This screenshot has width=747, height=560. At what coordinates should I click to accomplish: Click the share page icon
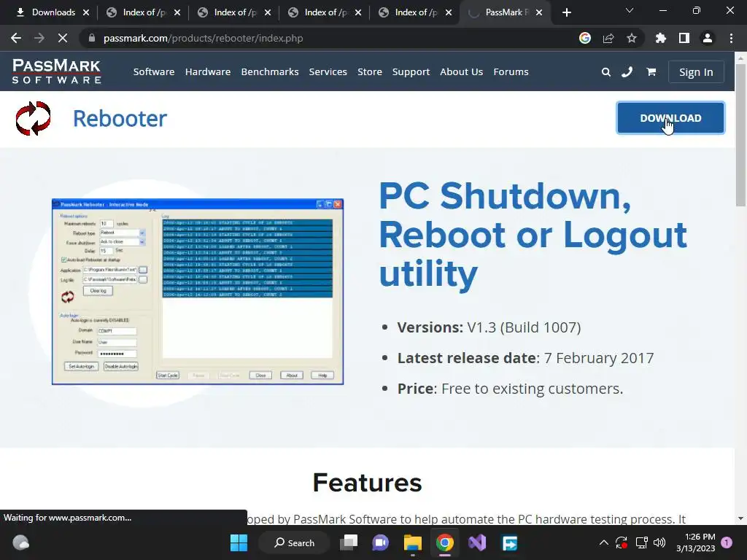click(608, 38)
